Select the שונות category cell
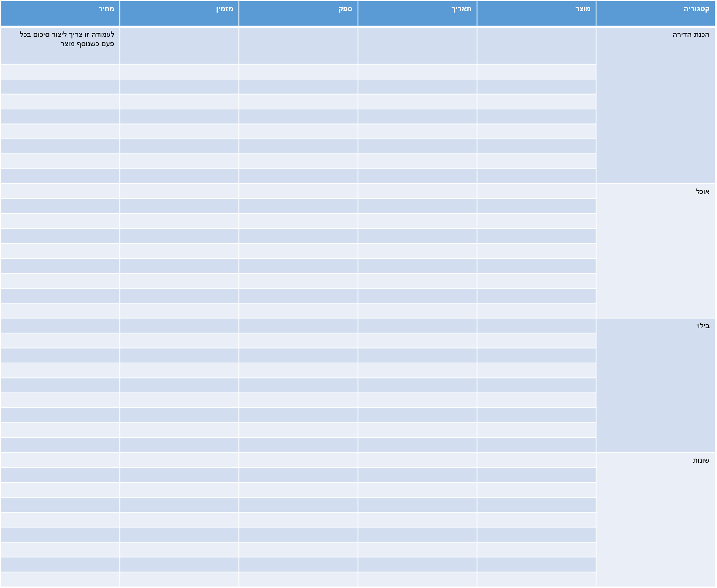This screenshot has width=717, height=588. point(655,519)
